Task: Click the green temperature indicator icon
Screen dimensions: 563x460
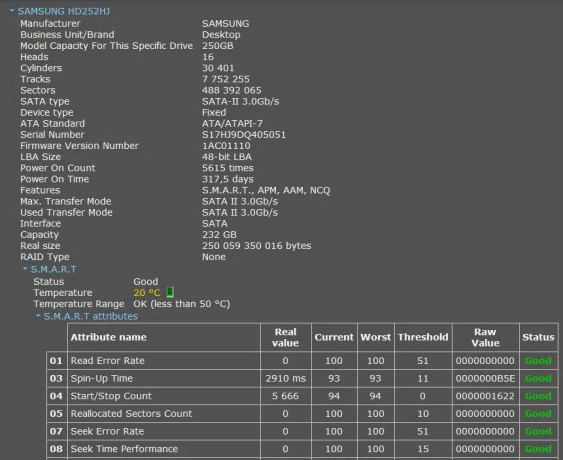Action: pos(170,292)
